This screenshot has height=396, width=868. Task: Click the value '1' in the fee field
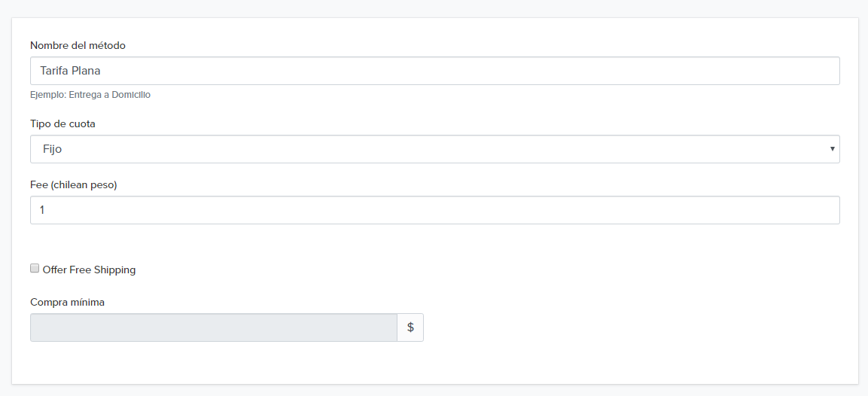42,210
